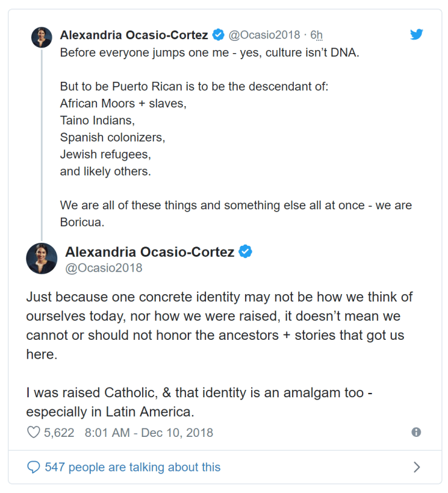This screenshot has width=448, height=493.
Task: Open the 6h timestamp link
Action: [316, 35]
